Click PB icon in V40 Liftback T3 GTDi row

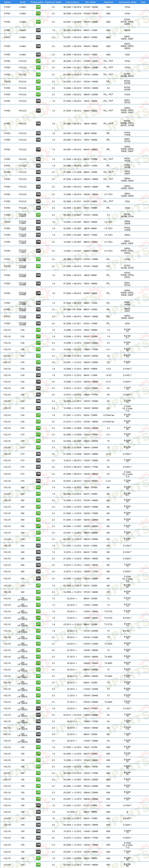[x=38, y=612]
